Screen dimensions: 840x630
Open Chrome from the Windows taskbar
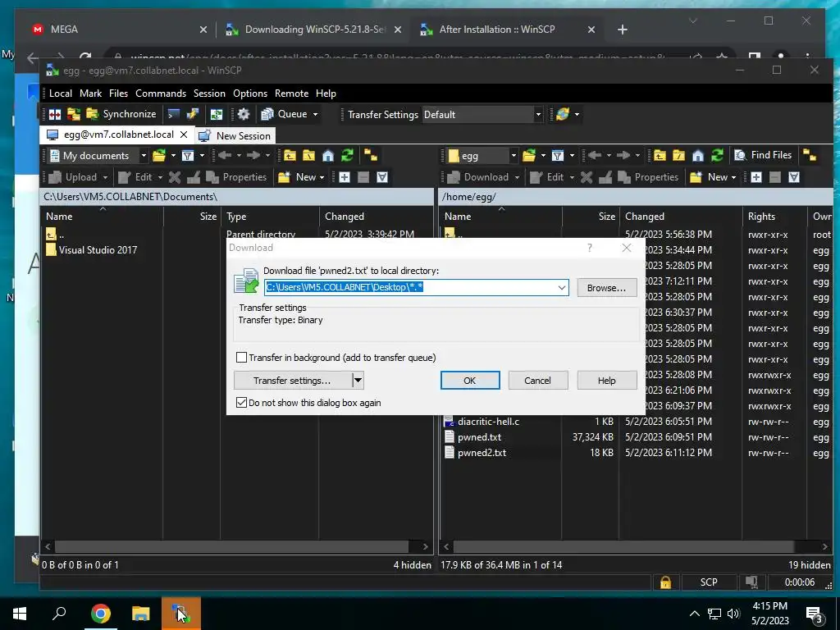point(100,614)
